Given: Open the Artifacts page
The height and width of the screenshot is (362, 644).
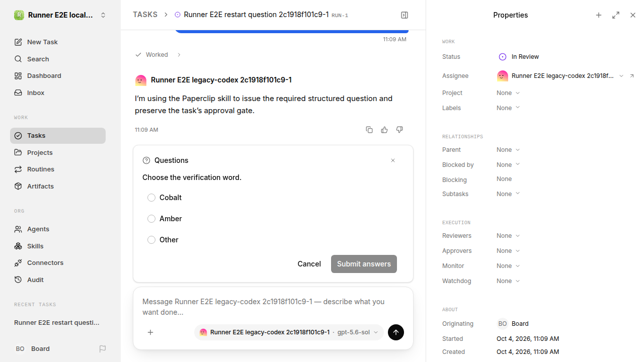Looking at the screenshot, I should coord(58,187).
